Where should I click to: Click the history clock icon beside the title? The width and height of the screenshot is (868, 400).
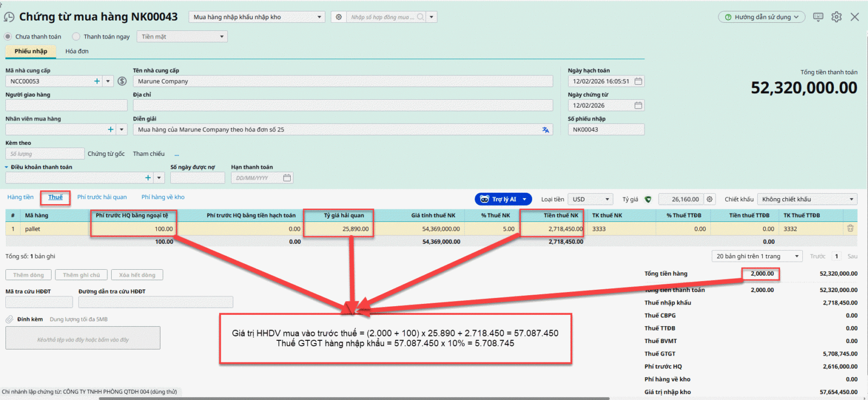(9, 17)
